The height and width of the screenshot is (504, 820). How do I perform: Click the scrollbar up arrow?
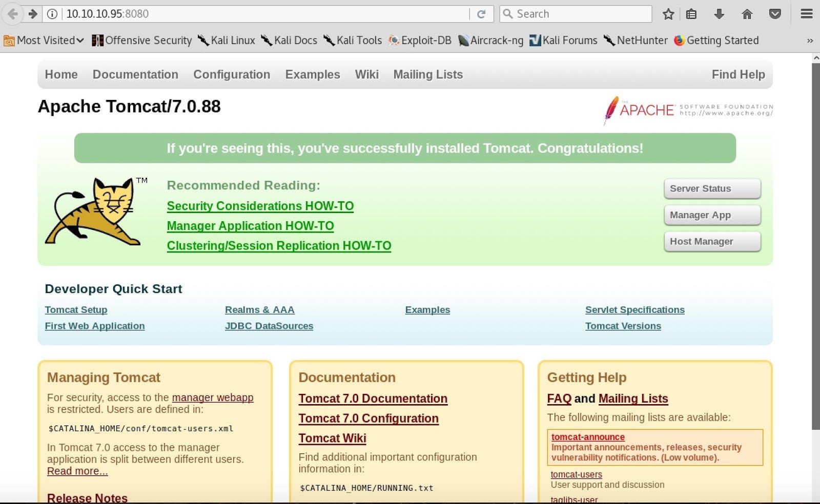coord(816,58)
